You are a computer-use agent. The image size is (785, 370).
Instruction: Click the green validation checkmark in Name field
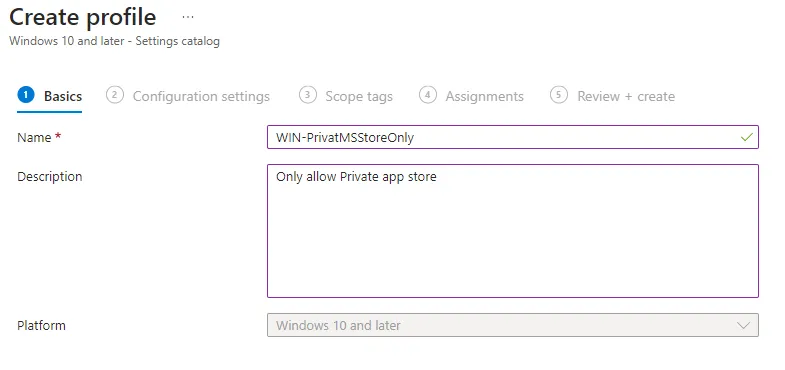(x=746, y=137)
